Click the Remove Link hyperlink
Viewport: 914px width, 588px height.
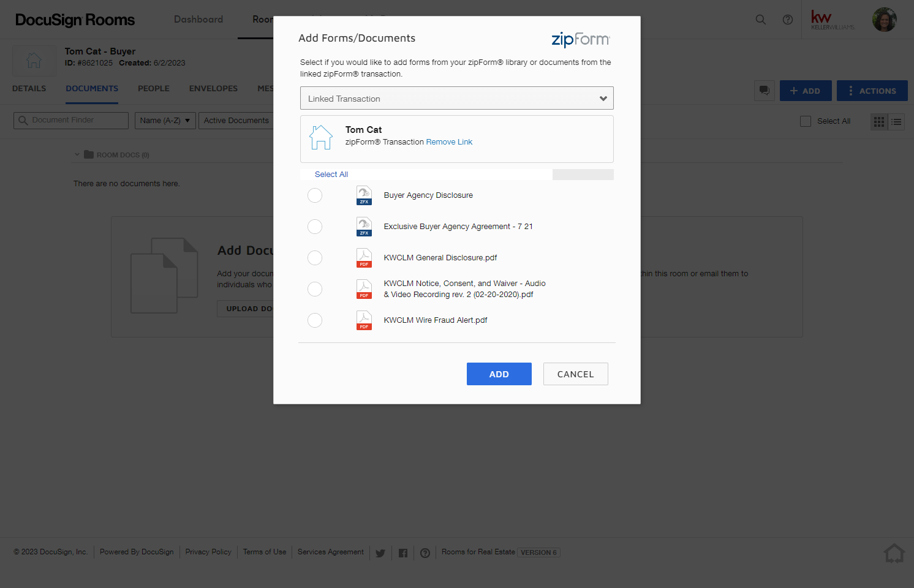coord(449,142)
